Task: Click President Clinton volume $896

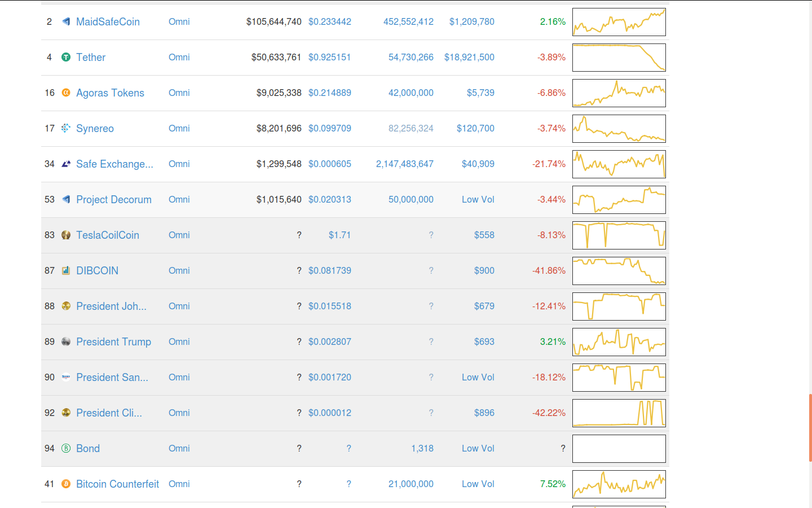Action: click(x=484, y=413)
